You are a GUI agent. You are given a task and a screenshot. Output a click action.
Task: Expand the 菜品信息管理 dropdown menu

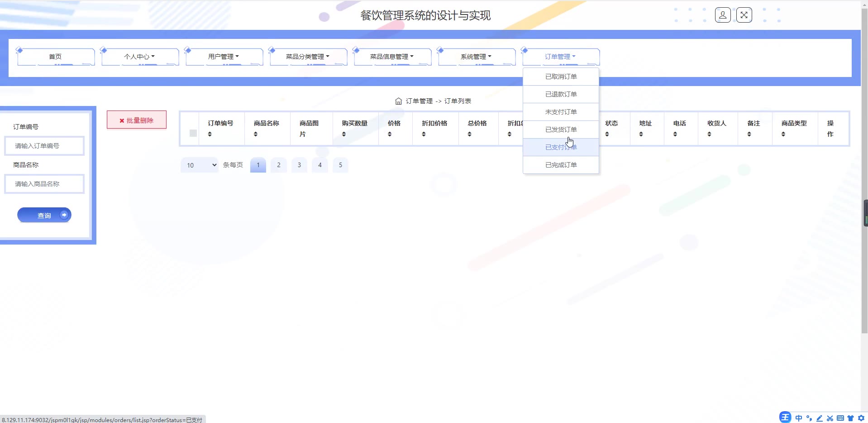click(x=392, y=57)
